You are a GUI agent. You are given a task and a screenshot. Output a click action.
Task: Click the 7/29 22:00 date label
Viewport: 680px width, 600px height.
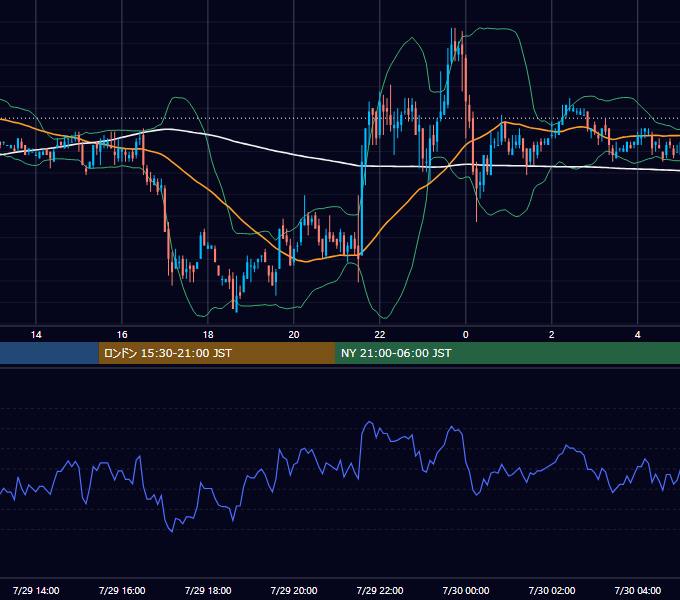click(x=379, y=590)
